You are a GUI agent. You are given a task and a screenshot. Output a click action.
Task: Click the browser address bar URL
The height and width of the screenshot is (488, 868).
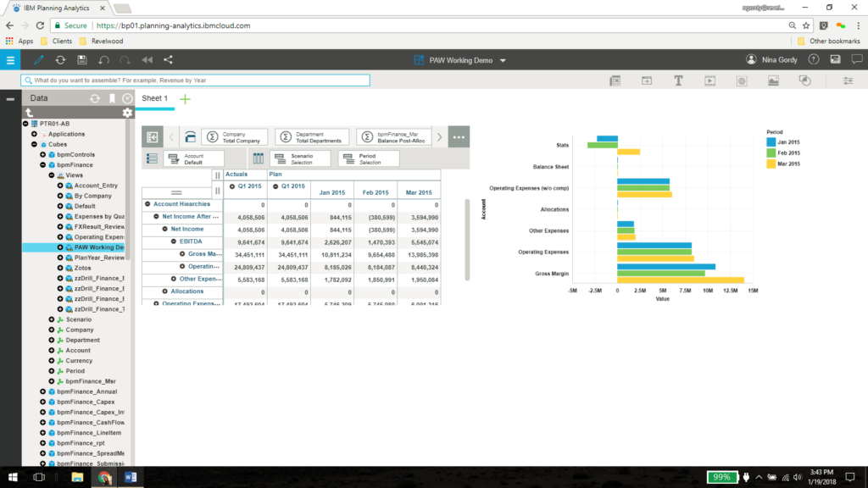point(173,25)
